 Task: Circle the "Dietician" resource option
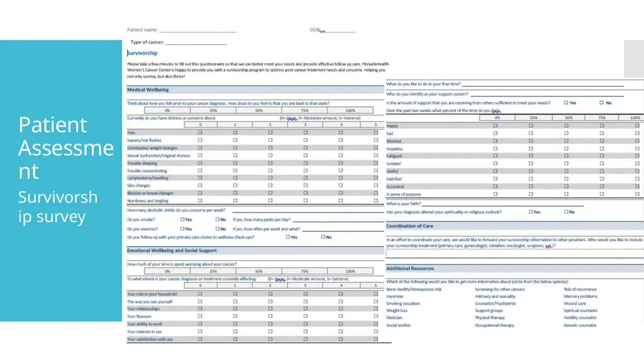(x=394, y=317)
